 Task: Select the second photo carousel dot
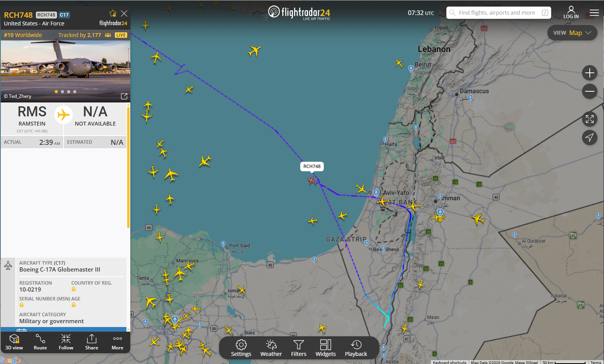point(62,92)
